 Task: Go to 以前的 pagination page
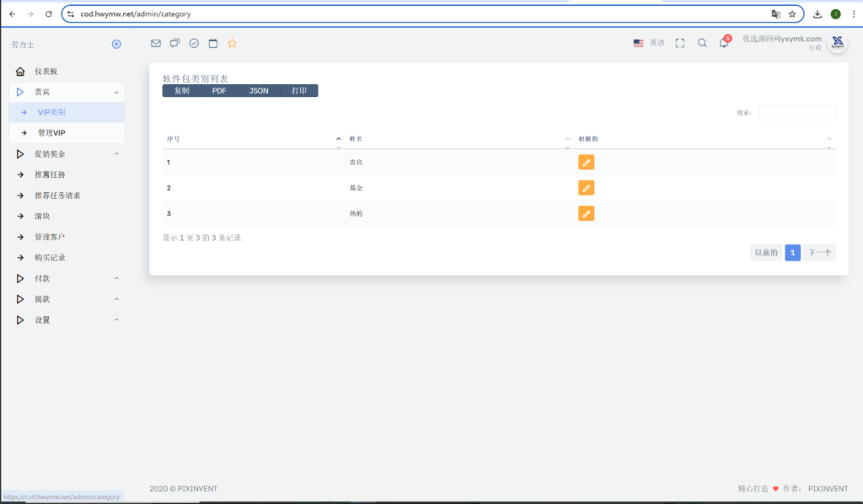click(766, 253)
